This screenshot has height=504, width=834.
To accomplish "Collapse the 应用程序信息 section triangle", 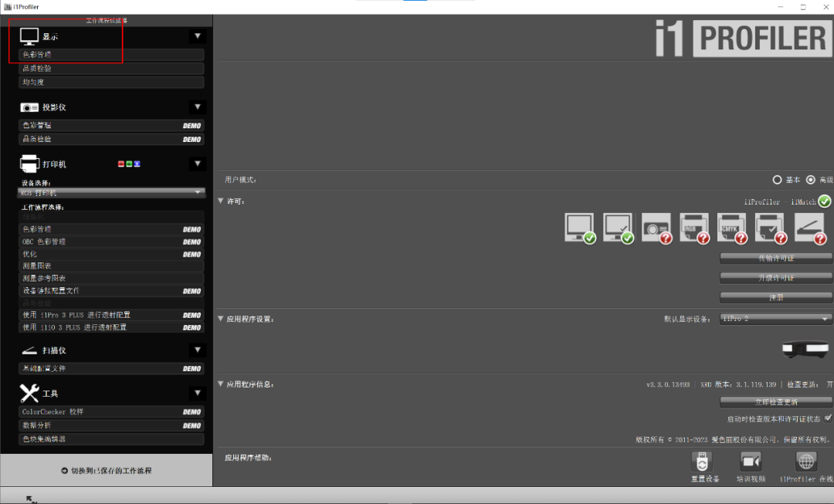I will coord(221,384).
